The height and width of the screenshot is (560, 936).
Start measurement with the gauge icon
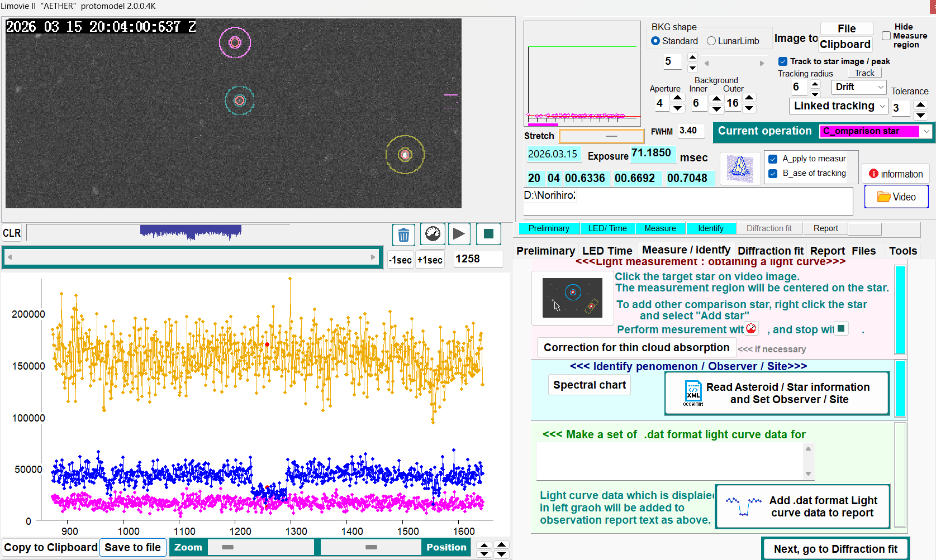point(433,234)
